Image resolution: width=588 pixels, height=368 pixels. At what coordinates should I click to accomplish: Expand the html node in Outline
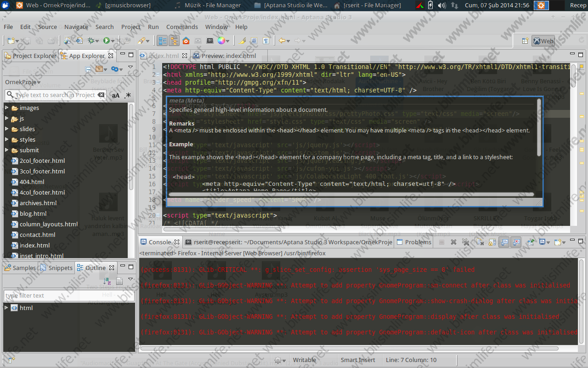(x=6, y=308)
